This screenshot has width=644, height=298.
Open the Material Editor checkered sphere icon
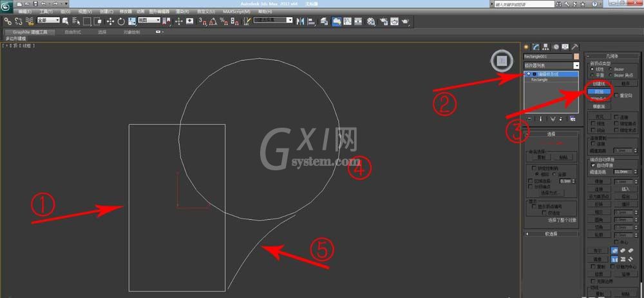[371, 21]
